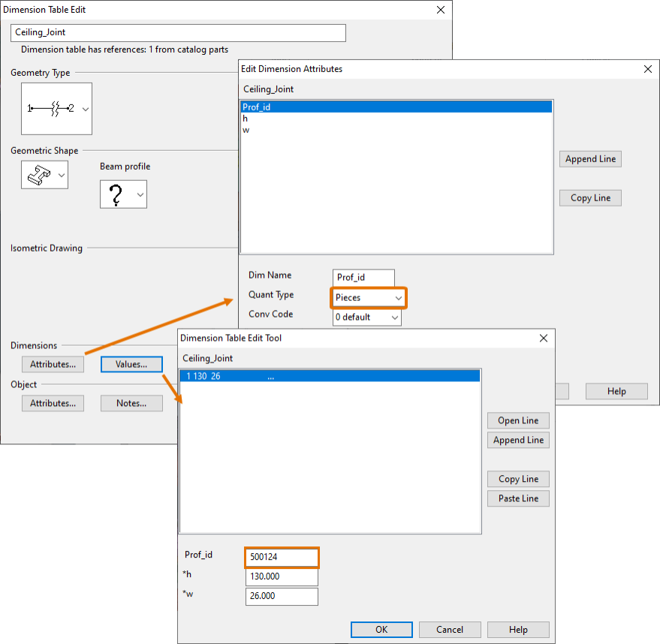Close the Dimension Table Edit Tool dialog
This screenshot has width=660, height=644.
tap(544, 339)
